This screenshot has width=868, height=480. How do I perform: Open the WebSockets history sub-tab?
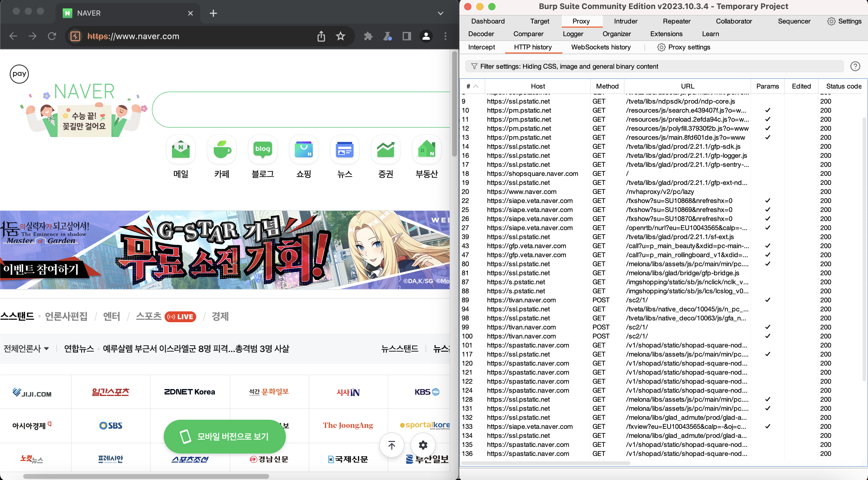(x=601, y=47)
